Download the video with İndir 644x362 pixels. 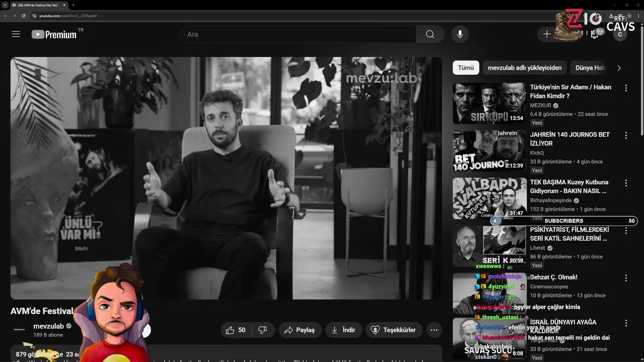(344, 330)
